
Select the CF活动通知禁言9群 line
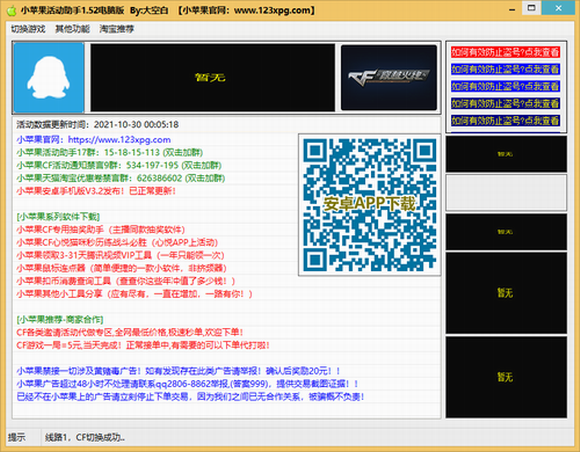point(119,165)
